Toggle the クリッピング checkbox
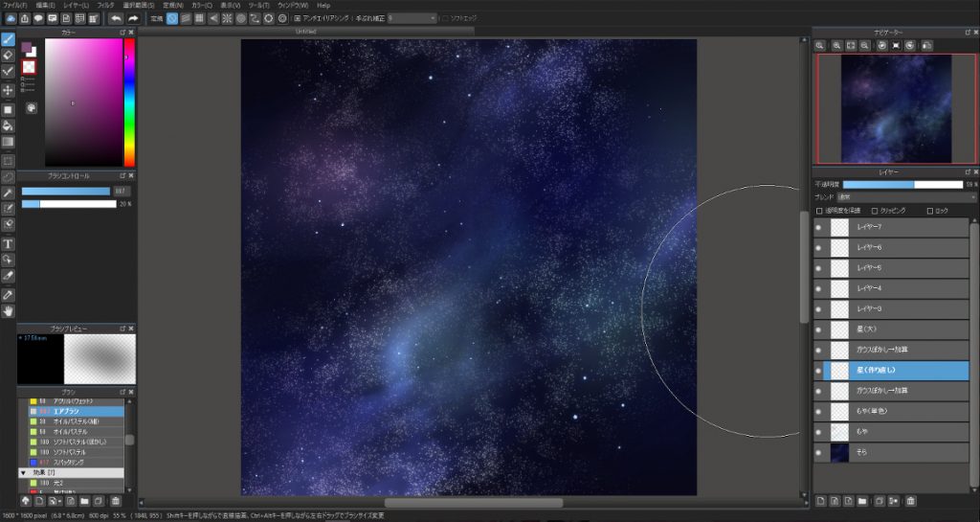 click(874, 211)
